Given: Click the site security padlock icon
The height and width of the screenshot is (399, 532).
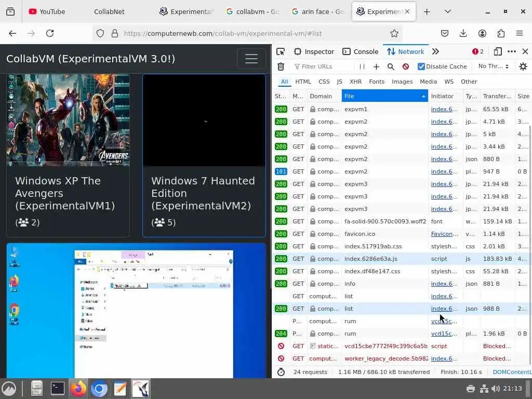Looking at the screenshot, I should tap(115, 33).
